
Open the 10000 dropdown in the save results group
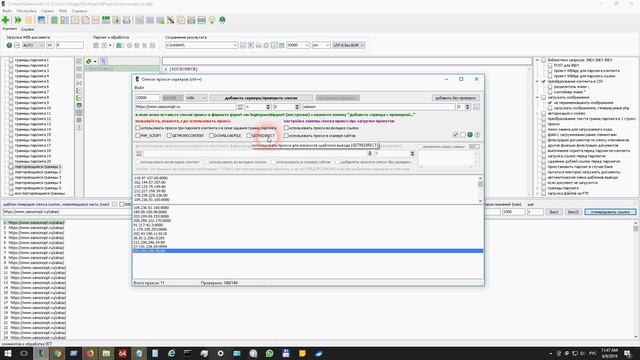(x=298, y=45)
